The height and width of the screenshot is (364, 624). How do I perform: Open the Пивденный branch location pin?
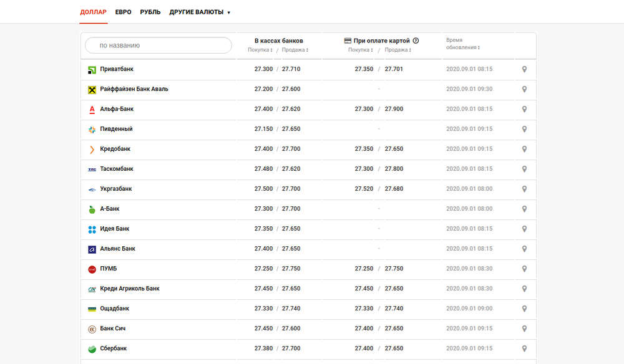(x=525, y=129)
